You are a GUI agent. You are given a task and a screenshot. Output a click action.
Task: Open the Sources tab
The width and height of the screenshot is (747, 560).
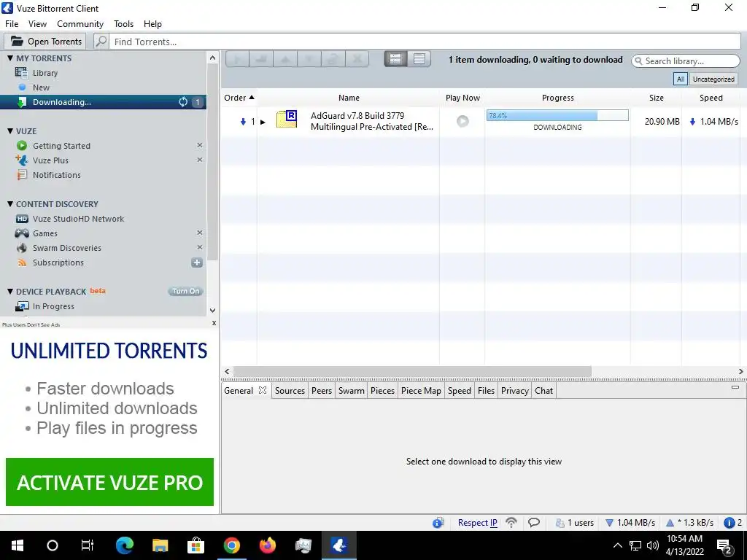pyautogui.click(x=290, y=391)
